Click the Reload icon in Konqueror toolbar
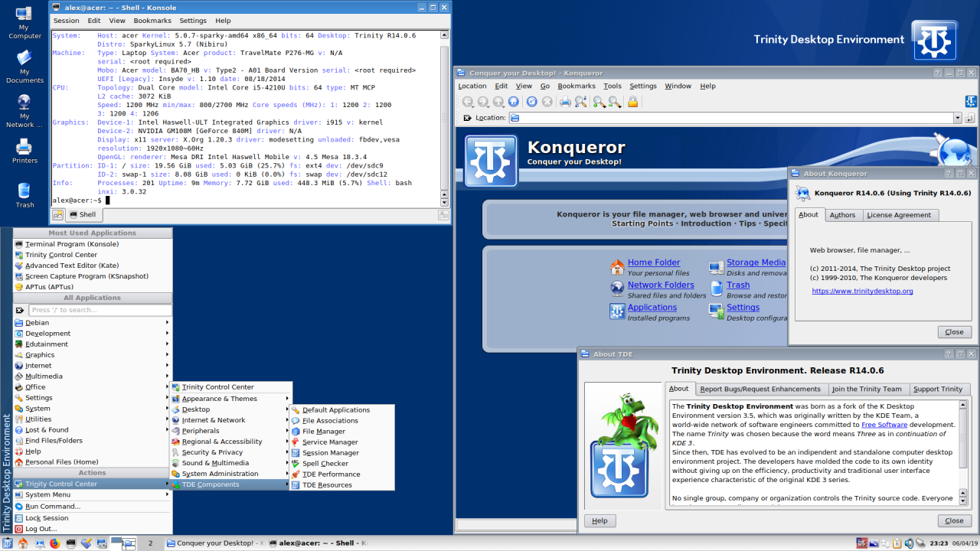This screenshot has width=980, height=551. [532, 102]
